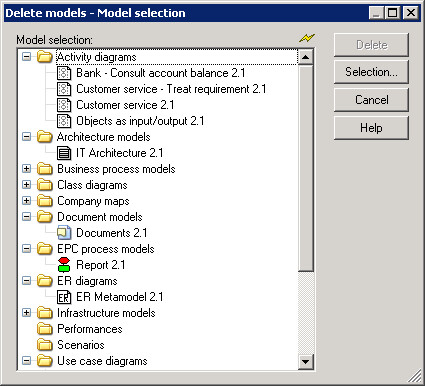Click the Objects as input/output diagram icon
Image resolution: width=425 pixels, height=386 pixels.
[64, 121]
